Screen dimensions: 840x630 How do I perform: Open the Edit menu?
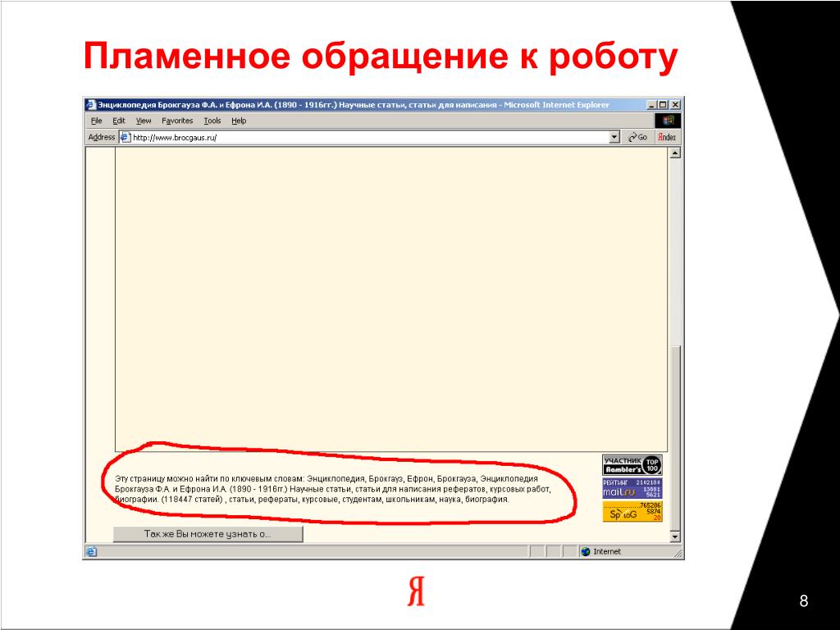click(x=118, y=121)
